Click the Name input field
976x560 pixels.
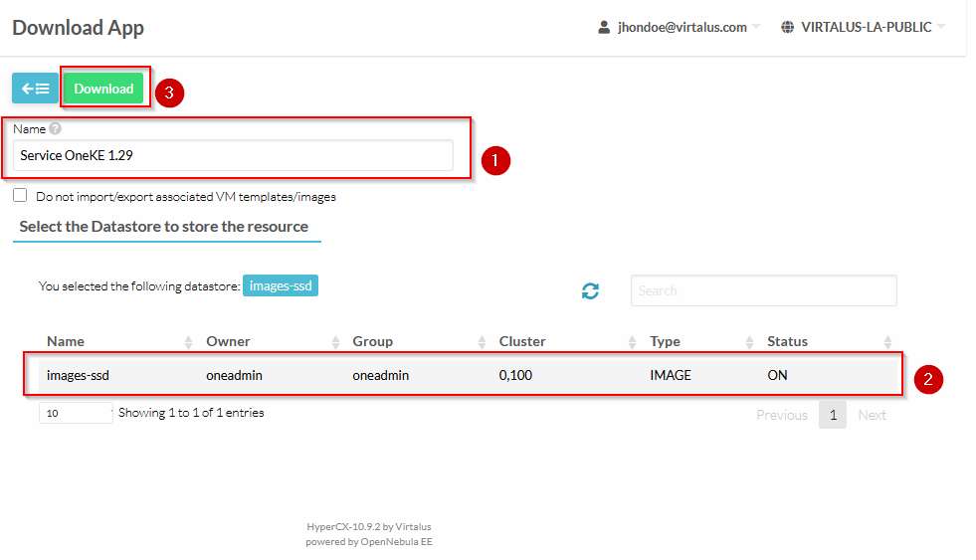point(233,155)
